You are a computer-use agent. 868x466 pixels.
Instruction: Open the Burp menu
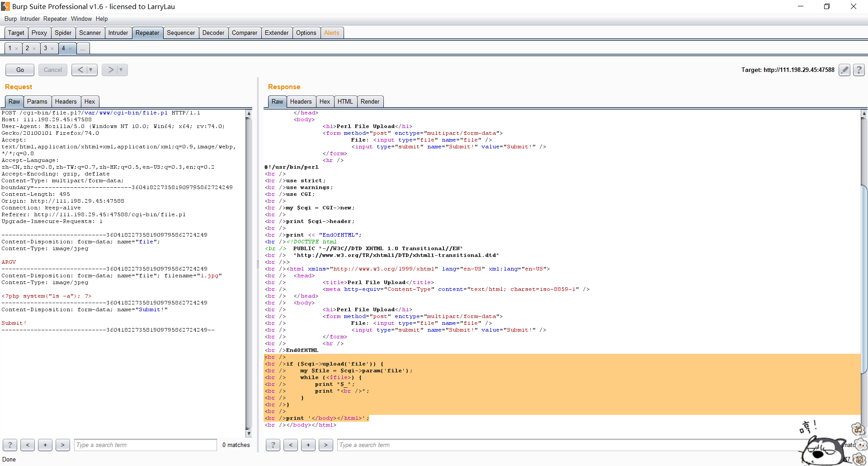click(10, 19)
